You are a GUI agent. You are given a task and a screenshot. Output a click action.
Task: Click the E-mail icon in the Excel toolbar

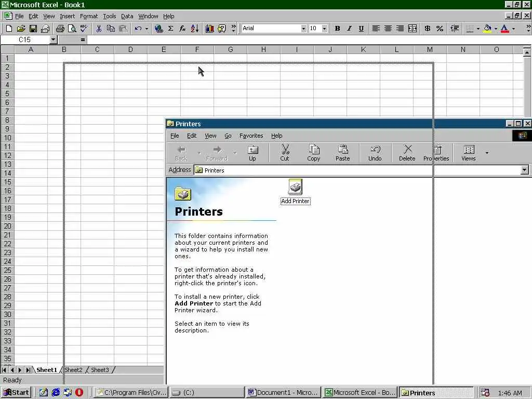(45, 29)
